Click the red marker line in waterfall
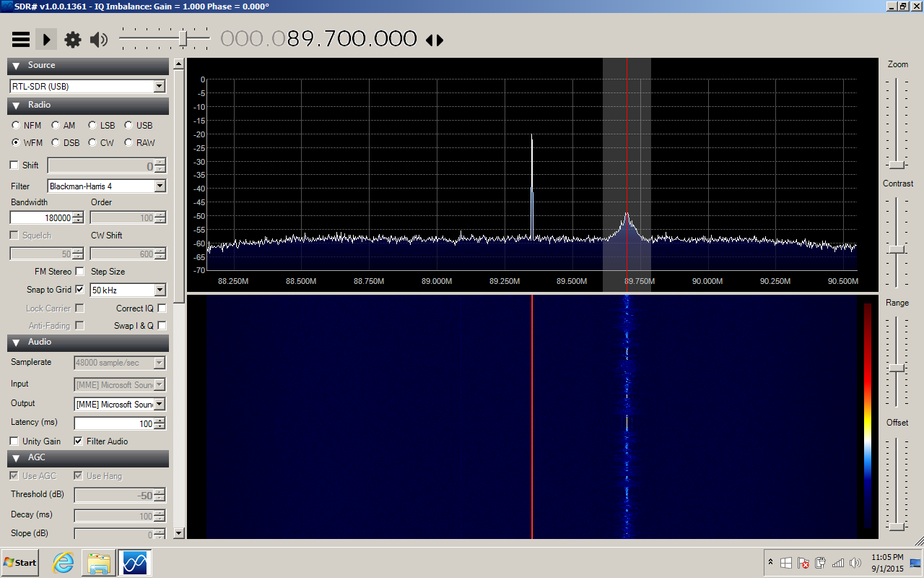Viewport: 924px width, 578px height. tap(532, 417)
